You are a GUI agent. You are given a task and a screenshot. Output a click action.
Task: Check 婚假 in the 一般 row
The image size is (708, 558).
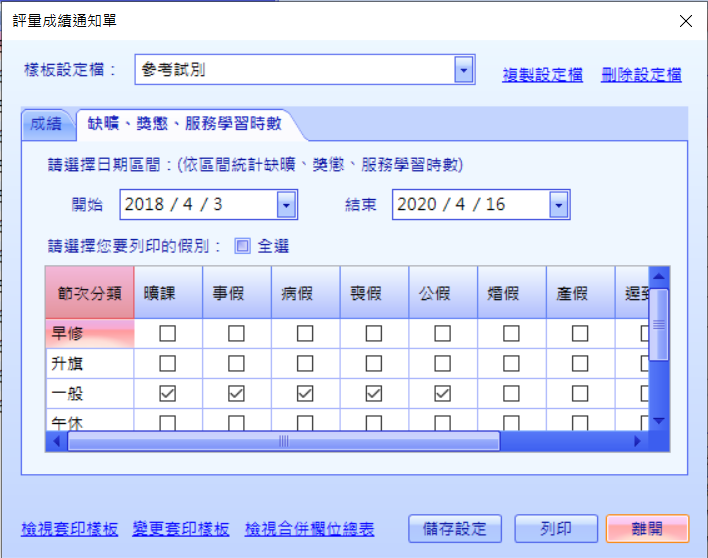[511, 394]
